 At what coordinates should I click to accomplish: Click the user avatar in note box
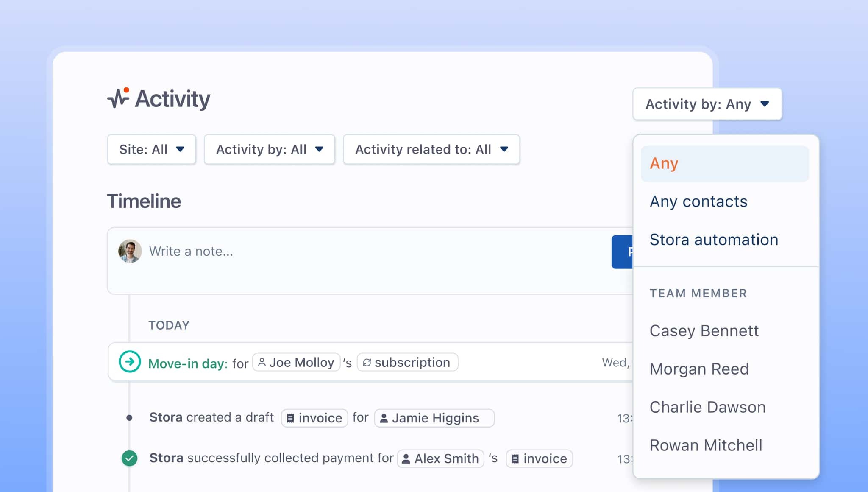(x=130, y=251)
